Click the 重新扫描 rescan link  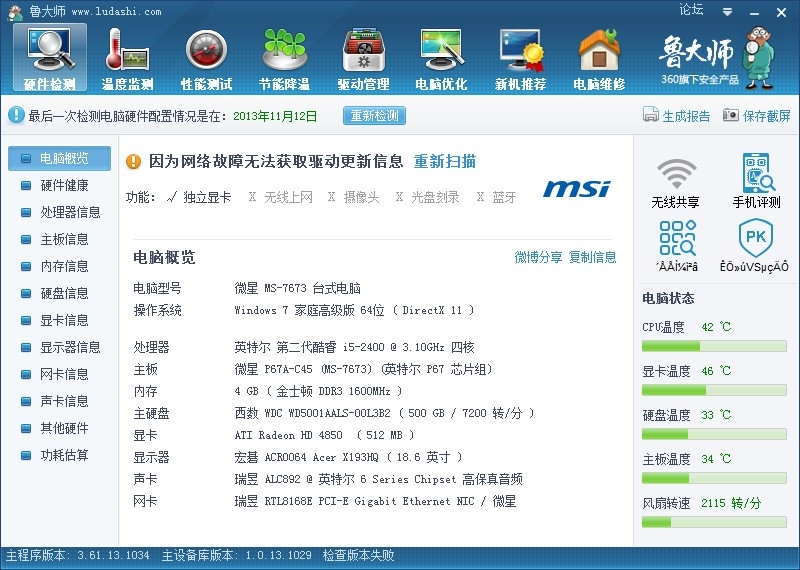(444, 162)
